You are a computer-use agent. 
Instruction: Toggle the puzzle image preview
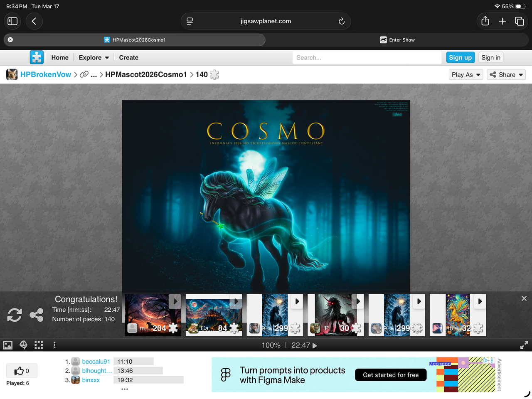coord(8,345)
